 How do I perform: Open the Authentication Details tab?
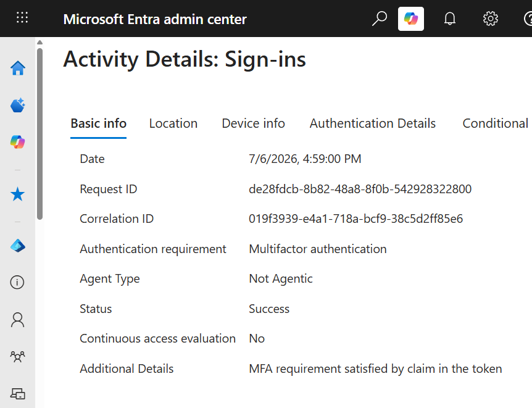click(x=373, y=123)
